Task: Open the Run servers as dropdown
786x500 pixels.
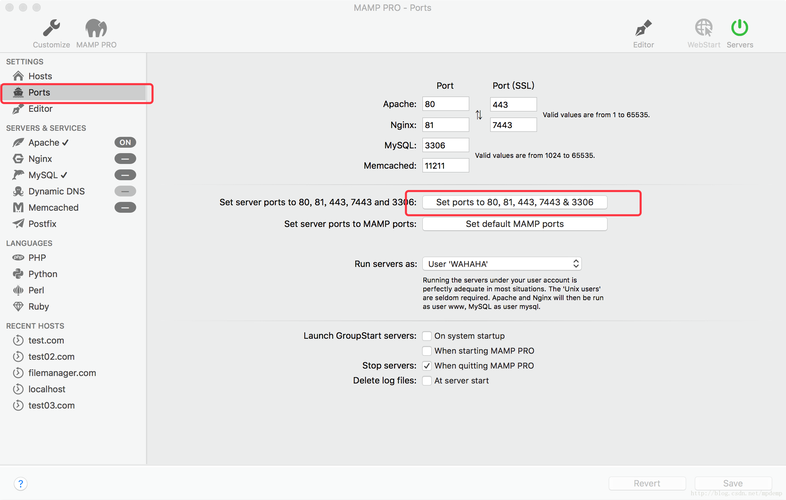Action: (x=502, y=264)
